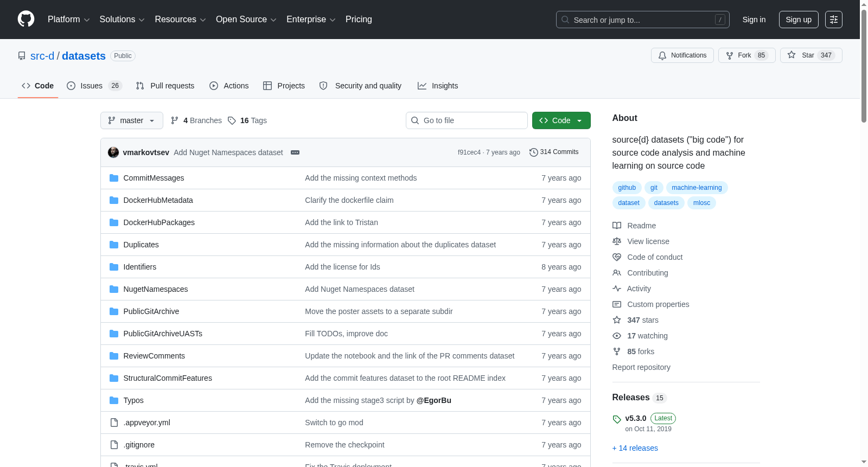Viewport: 868px width, 467px height.
Task: Open the + 14 releases link
Action: point(635,448)
